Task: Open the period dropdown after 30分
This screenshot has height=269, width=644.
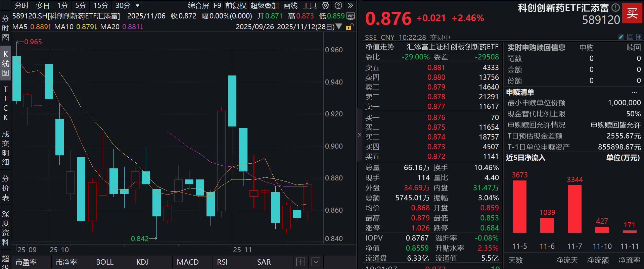Action: coord(138,5)
